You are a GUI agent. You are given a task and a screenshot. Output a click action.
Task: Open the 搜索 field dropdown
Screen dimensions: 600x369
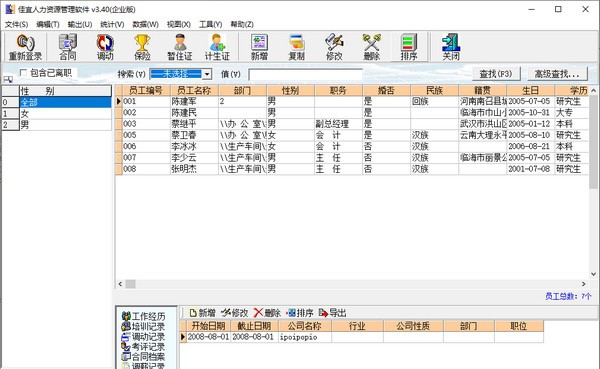tap(207, 74)
